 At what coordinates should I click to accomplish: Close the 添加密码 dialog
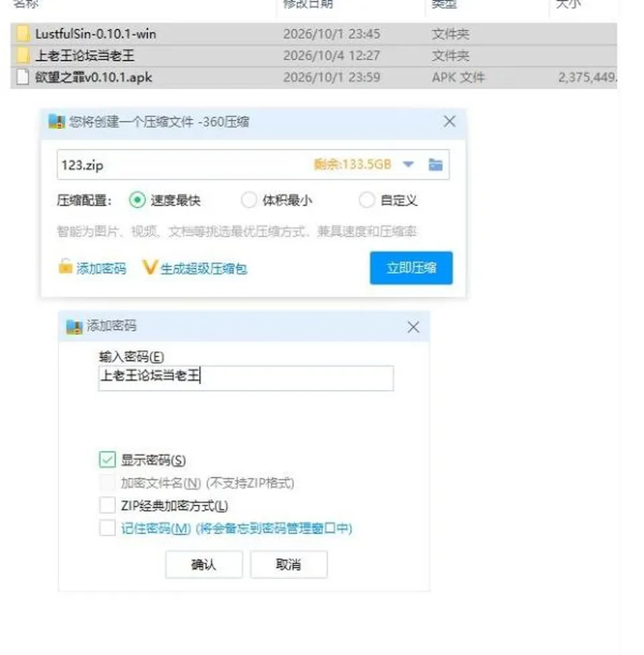coord(413,327)
